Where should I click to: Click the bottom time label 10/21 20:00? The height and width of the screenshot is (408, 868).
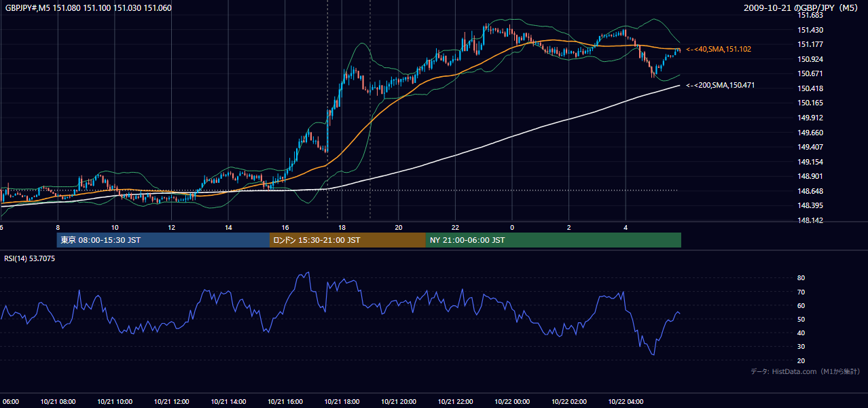point(399,402)
